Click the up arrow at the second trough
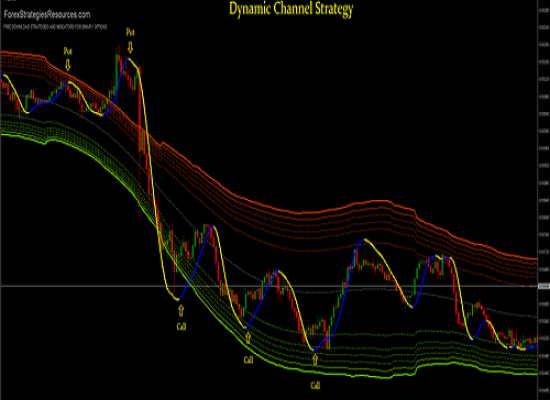 click(248, 338)
